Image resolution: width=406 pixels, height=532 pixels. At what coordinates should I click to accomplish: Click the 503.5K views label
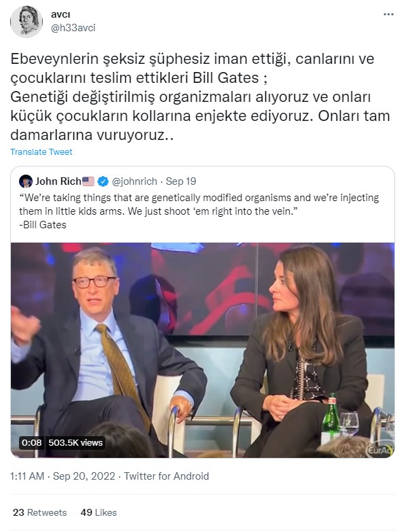75,442
